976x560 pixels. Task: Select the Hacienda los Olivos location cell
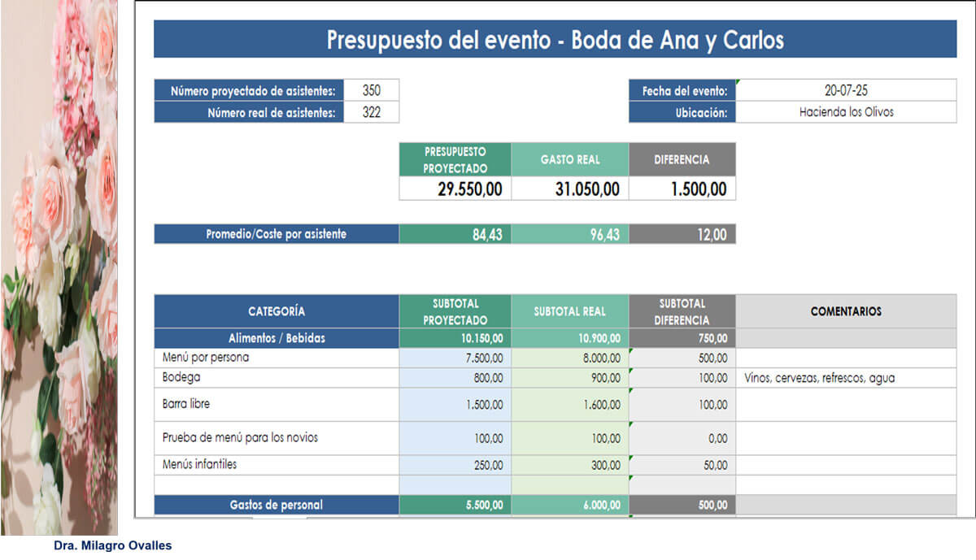845,112
